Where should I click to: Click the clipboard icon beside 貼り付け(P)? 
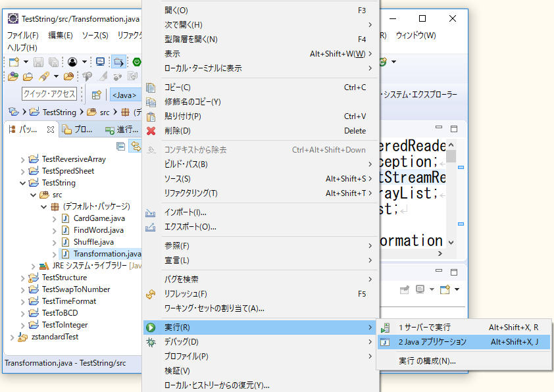[151, 116]
